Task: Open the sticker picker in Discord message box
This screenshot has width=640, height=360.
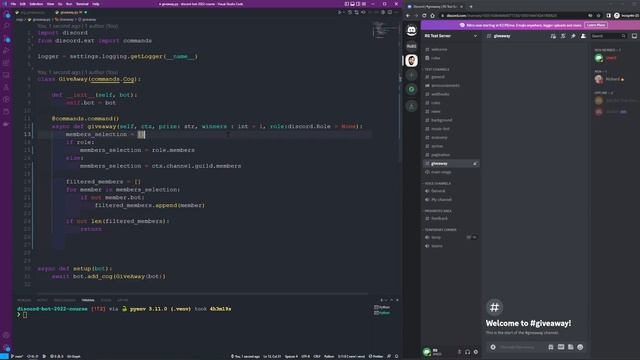Action: (x=571, y=347)
